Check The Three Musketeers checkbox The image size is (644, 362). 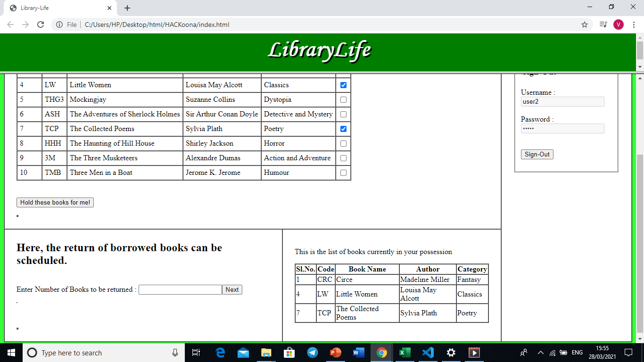[343, 158]
